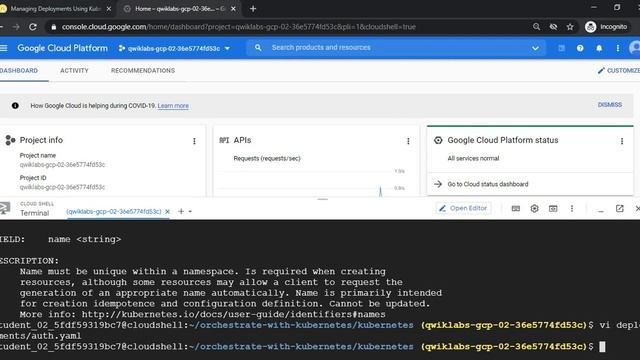Click the terminal command prompt cursor
The height and width of the screenshot is (360, 640).
tap(602, 347)
